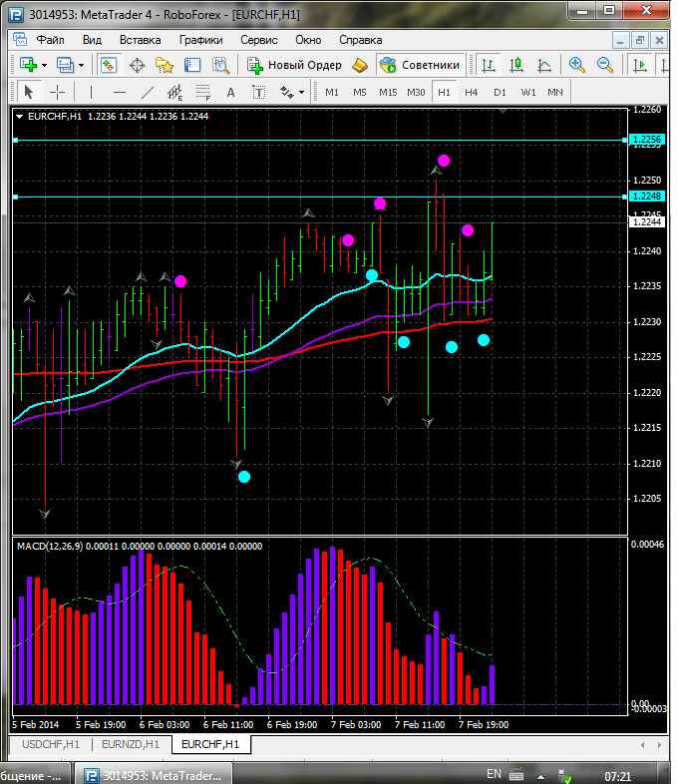Click the EN language indicator in taskbar
Image resolution: width=677 pixels, height=784 pixels.
pyautogui.click(x=494, y=774)
